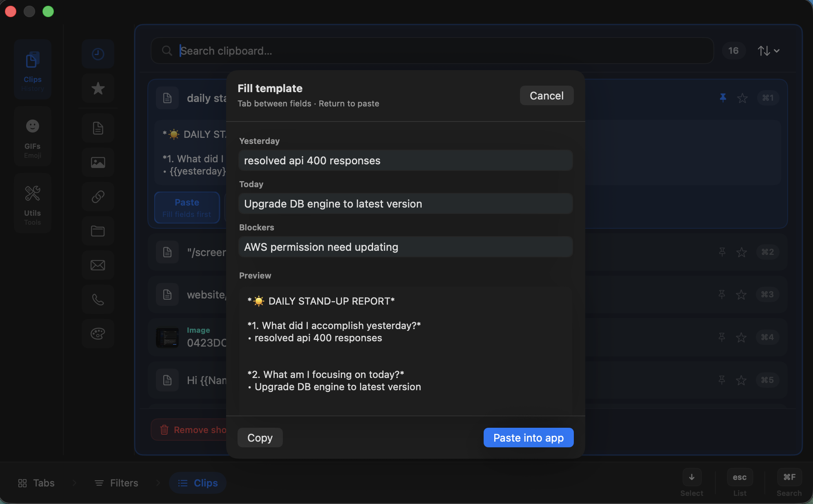The width and height of the screenshot is (813, 504).
Task: Edit the Blockers field
Action: click(x=406, y=247)
